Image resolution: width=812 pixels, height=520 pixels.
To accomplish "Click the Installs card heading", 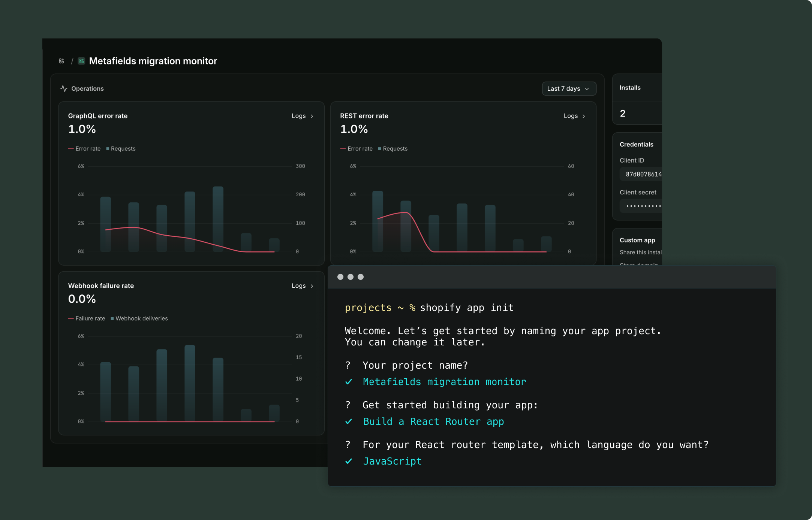I will click(x=630, y=88).
